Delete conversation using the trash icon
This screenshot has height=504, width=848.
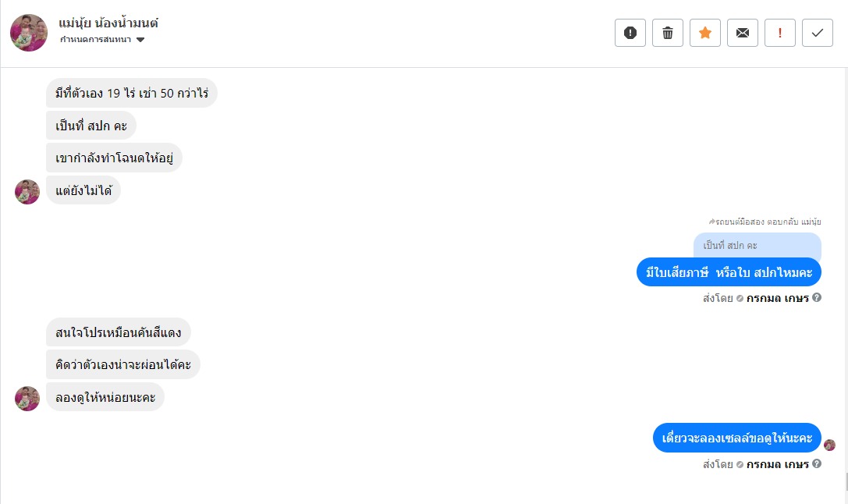[668, 33]
